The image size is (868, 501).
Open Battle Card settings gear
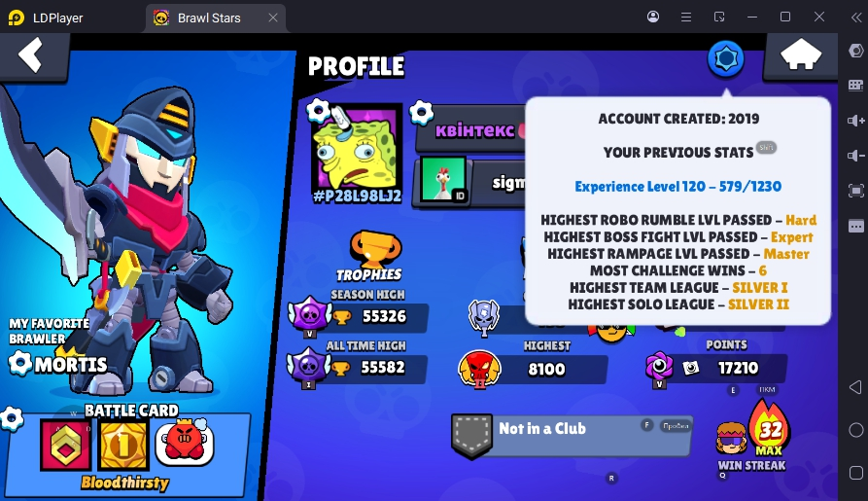pyautogui.click(x=12, y=418)
